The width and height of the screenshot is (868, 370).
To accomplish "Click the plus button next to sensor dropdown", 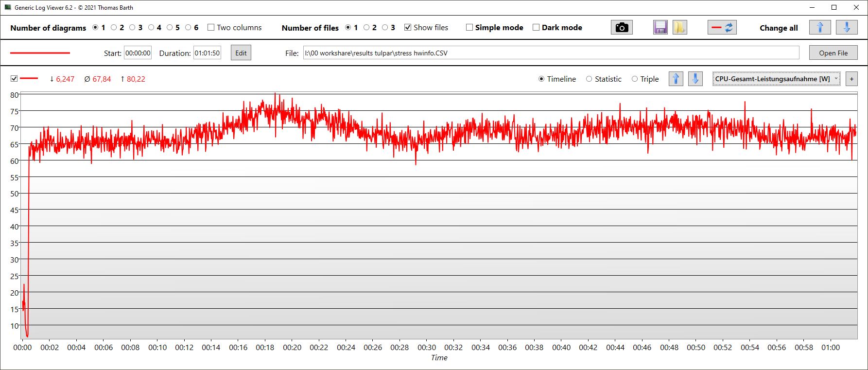I will tap(851, 79).
